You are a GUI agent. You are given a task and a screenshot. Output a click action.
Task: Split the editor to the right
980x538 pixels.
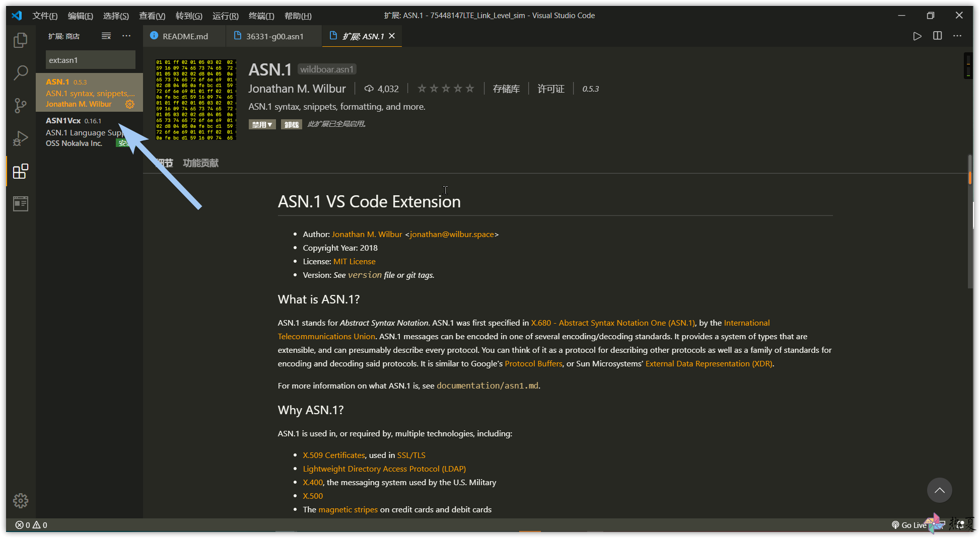937,36
